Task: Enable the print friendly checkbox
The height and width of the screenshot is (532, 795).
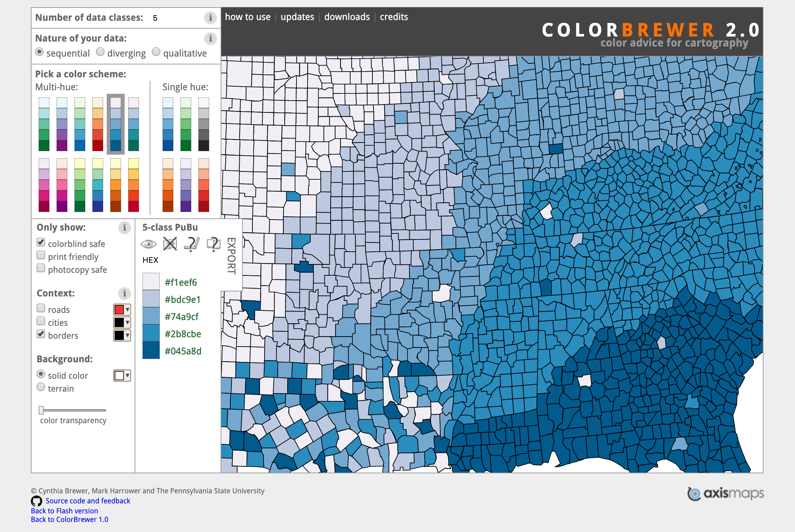Action: [41, 255]
